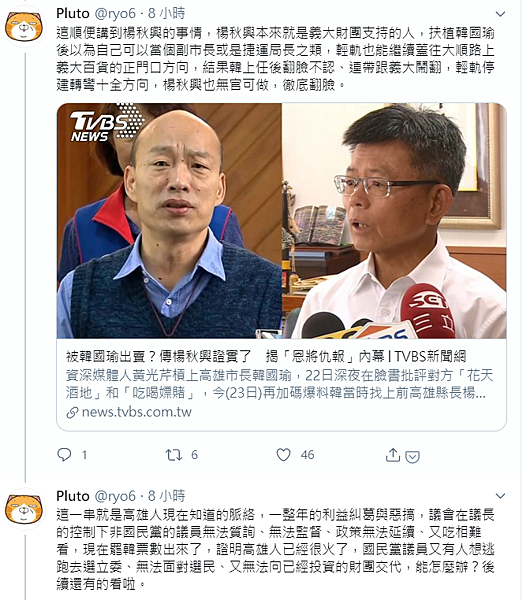This screenshot has height=600, width=530.
Task: Click the retweet count 6
Action: point(194,455)
